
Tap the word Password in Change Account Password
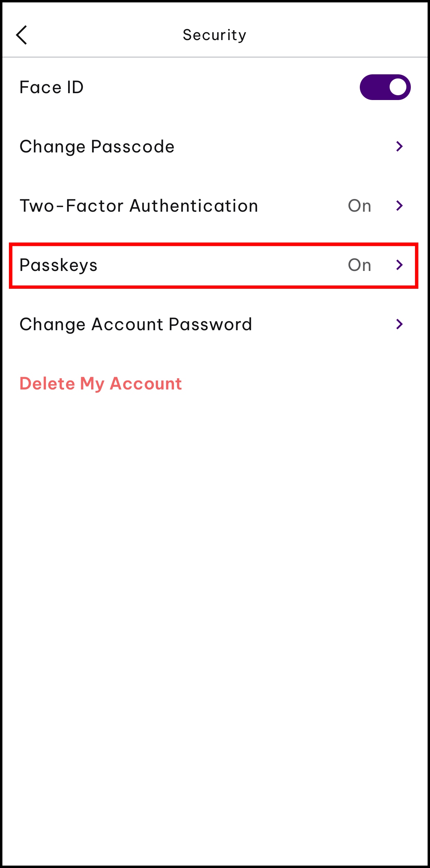click(x=210, y=324)
